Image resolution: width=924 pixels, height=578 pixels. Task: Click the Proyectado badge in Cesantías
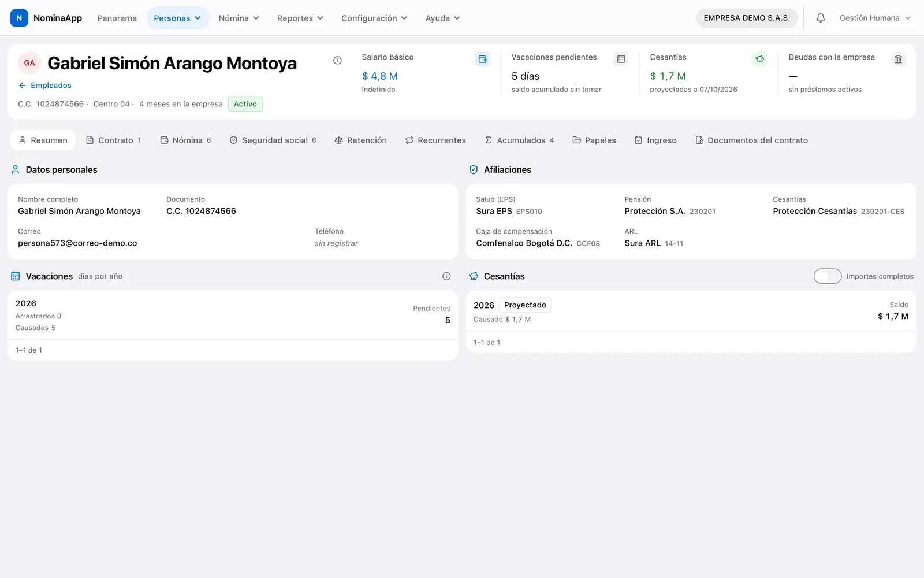(x=525, y=305)
